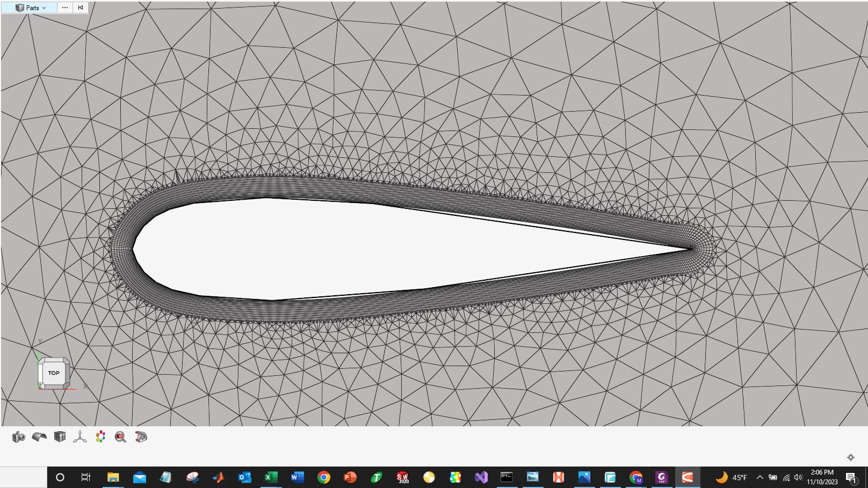This screenshot has height=488, width=868.
Task: Open the Parts selection dropdown
Action: 44,8
